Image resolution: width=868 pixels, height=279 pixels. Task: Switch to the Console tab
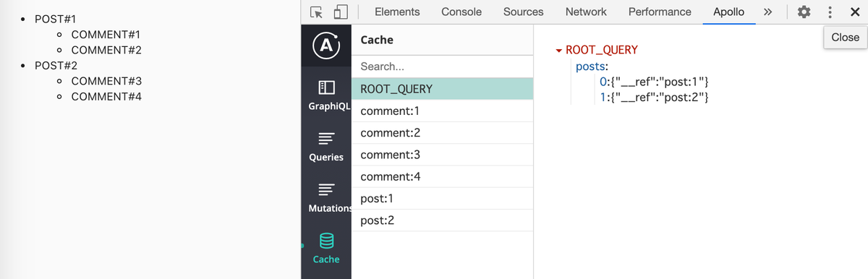click(461, 12)
